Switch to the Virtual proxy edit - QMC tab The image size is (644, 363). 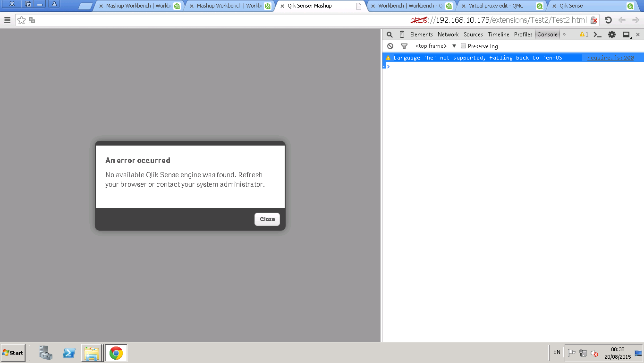point(501,6)
